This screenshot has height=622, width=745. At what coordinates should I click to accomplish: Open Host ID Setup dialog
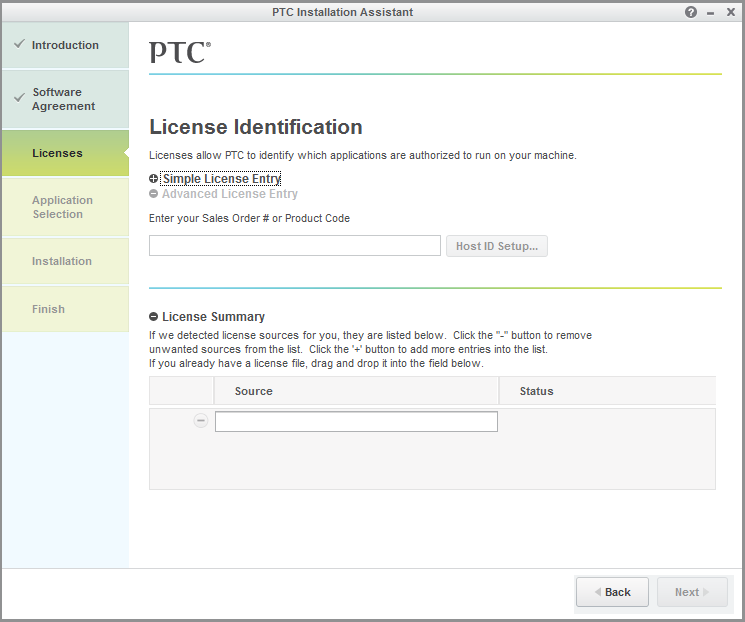tap(497, 246)
